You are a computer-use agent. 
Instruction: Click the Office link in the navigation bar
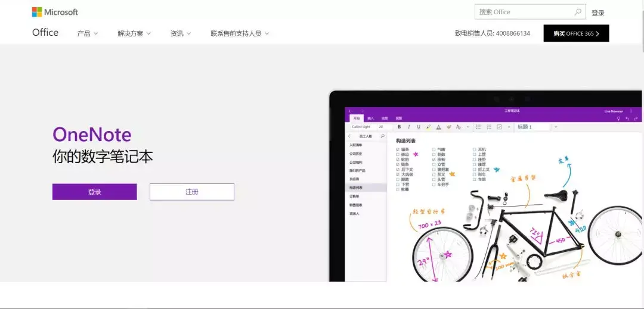tap(45, 33)
